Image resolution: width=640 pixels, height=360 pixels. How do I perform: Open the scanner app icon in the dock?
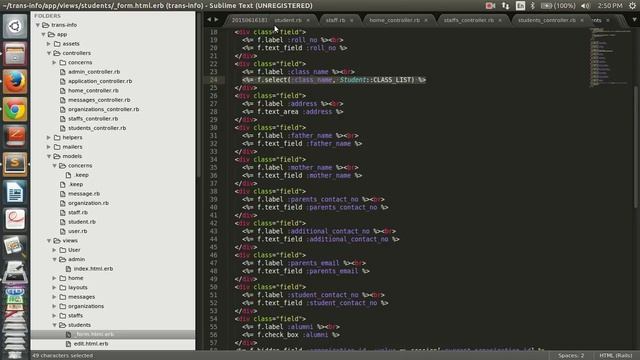[x=15, y=273]
